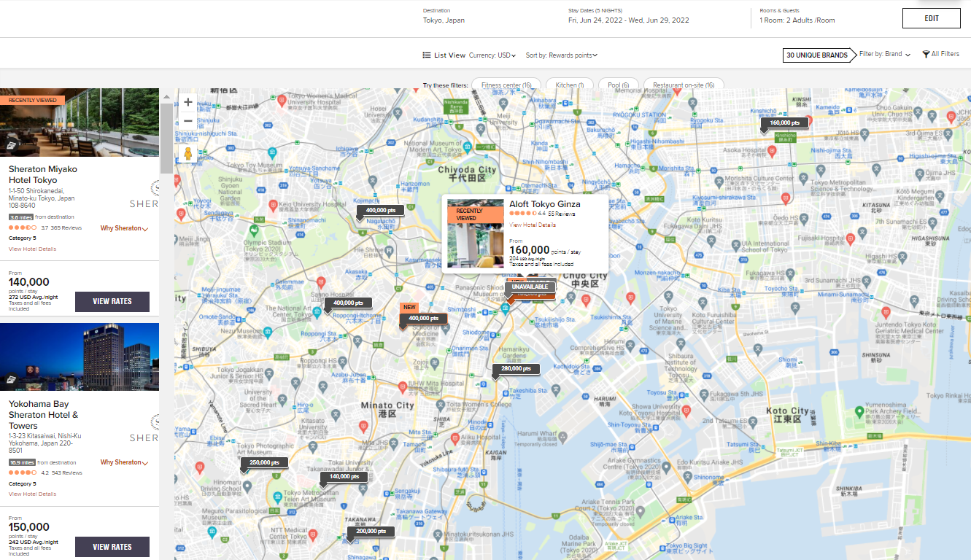Select the Restaurant on-site filter chip
The image size is (971, 560).
[x=683, y=85]
